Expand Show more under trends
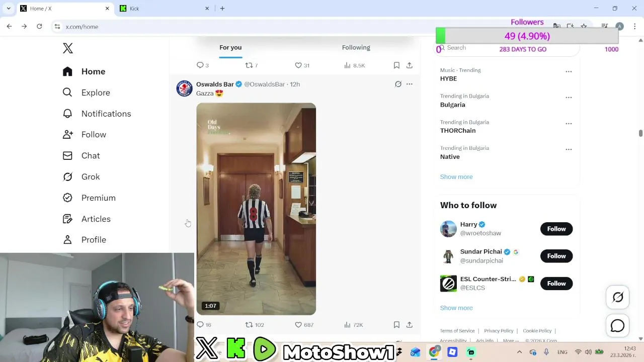Viewport: 644px width, 362px height. tap(456, 177)
